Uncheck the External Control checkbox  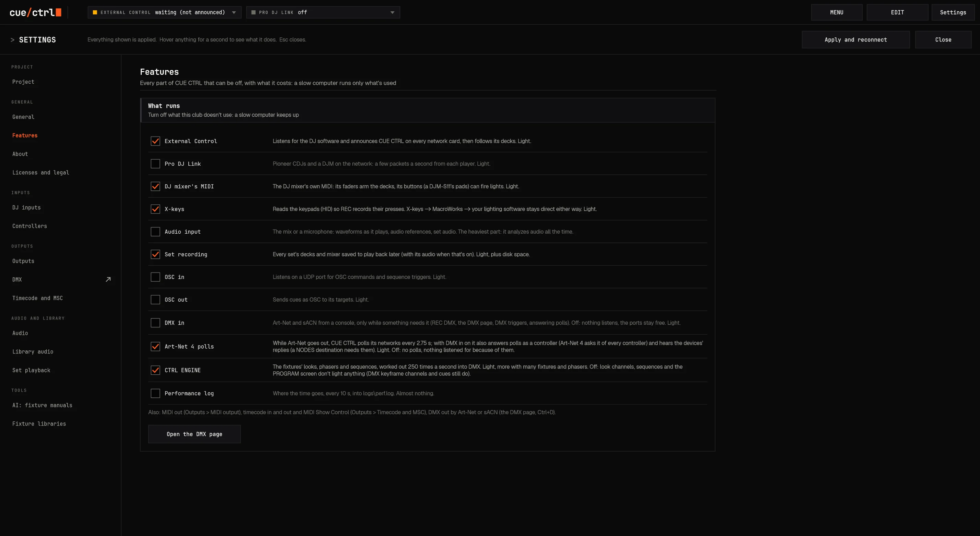155,141
